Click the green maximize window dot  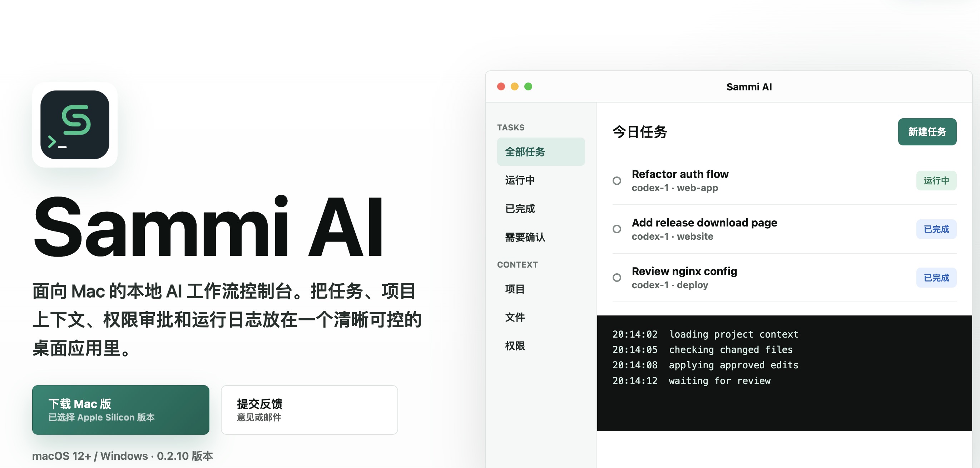coord(528,87)
